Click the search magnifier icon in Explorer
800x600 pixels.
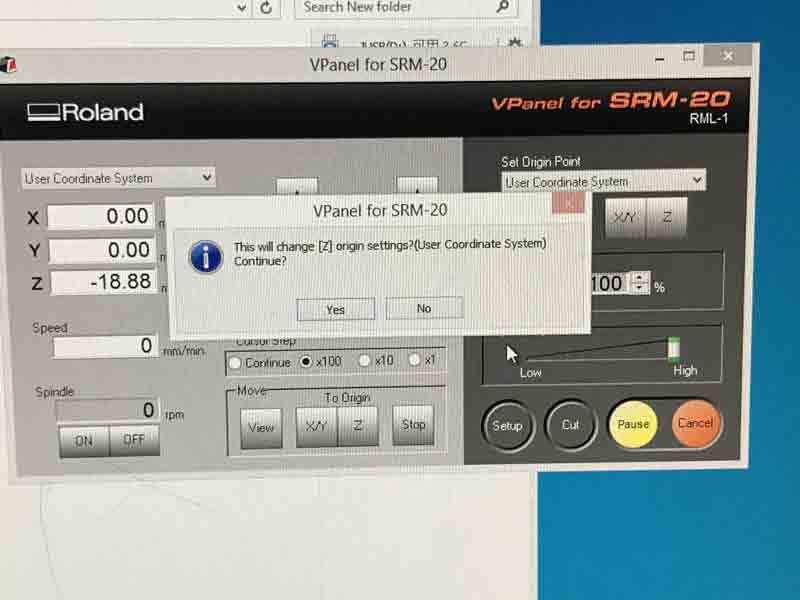click(x=503, y=6)
